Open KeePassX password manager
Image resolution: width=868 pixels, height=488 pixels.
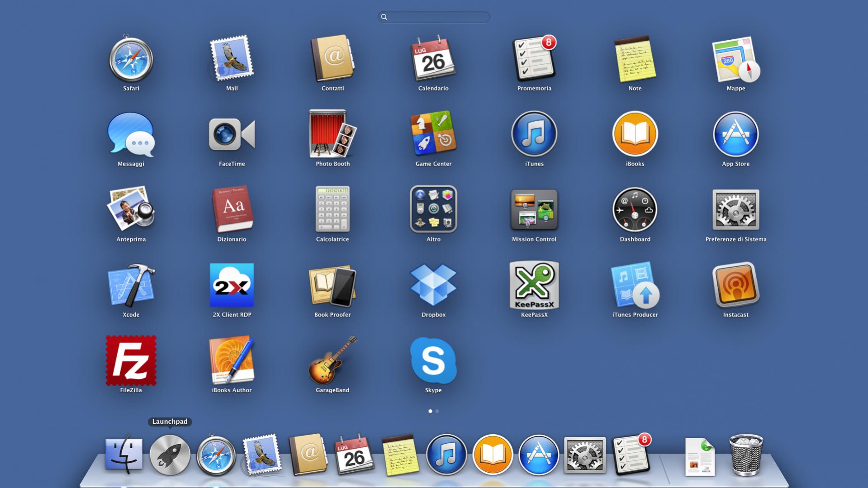pos(534,286)
